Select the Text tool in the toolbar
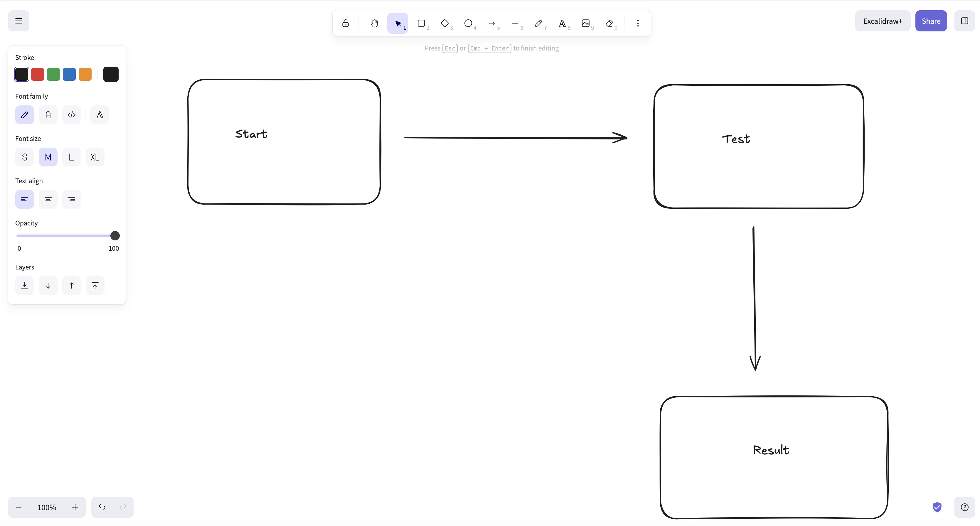 coord(562,23)
